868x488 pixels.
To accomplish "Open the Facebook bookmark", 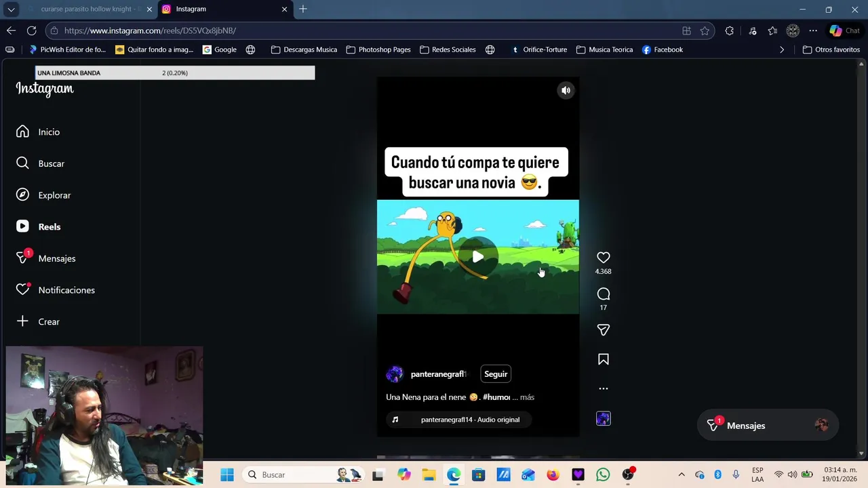I will 663,49.
